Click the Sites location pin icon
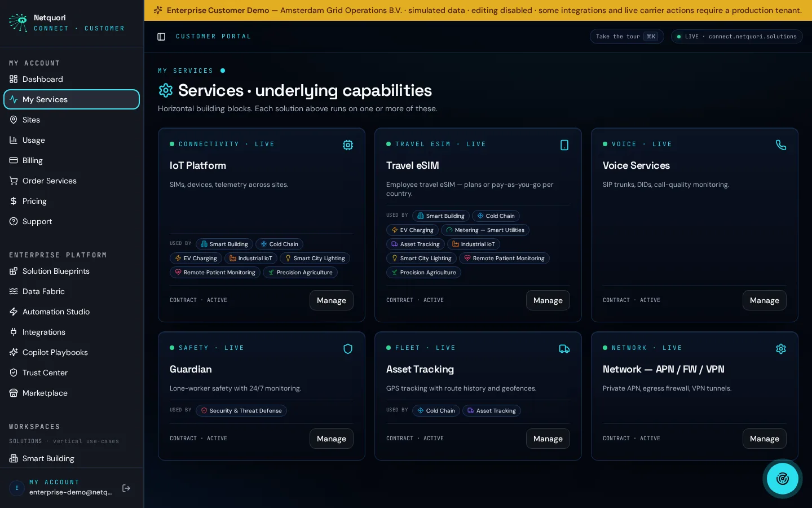Screen dimensions: 812x508 click(x=14, y=120)
